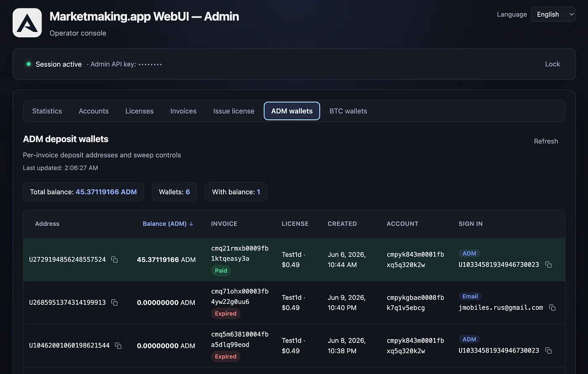Go to Issue license tab
This screenshot has height=374, width=588.
pos(234,111)
